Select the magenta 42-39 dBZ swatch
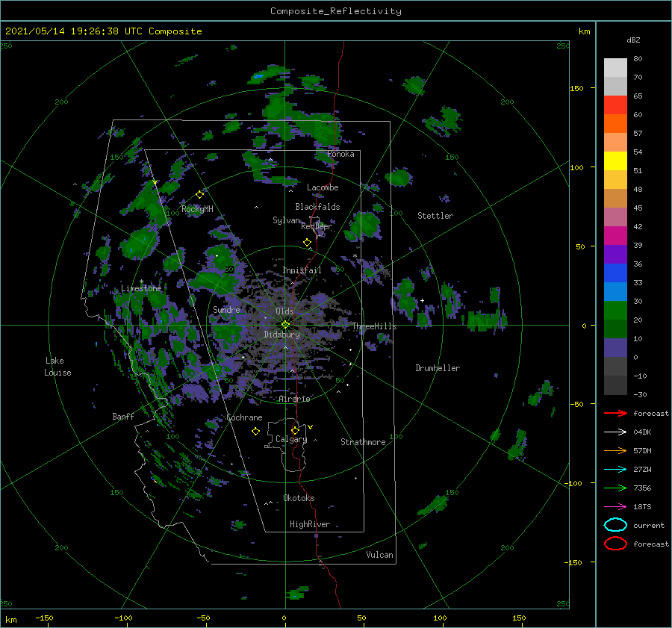The height and width of the screenshot is (628, 672). click(x=615, y=236)
